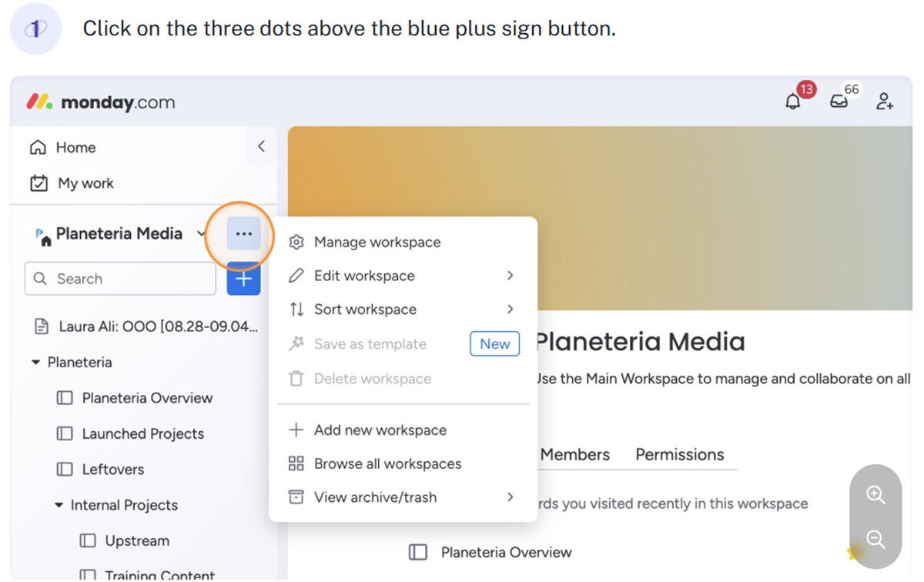Switch to the Members tab
The image size is (924, 582).
(x=575, y=455)
